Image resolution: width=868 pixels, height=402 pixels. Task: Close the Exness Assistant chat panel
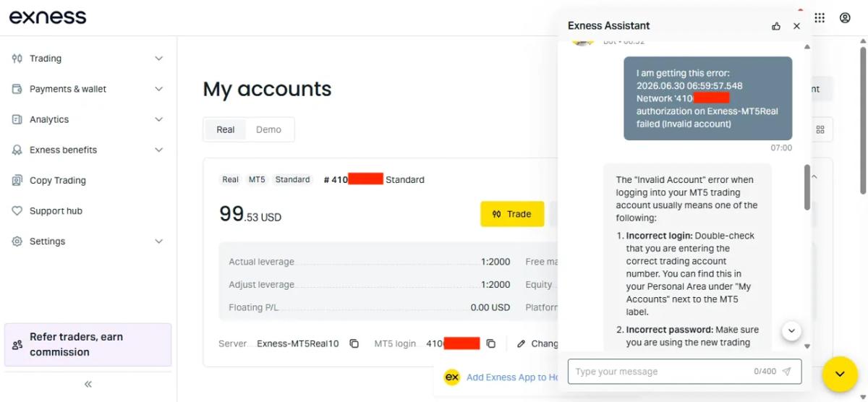pos(796,26)
